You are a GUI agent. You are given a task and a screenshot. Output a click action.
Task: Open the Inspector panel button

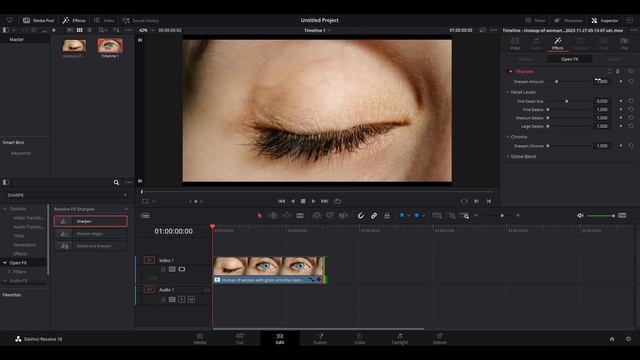604,20
